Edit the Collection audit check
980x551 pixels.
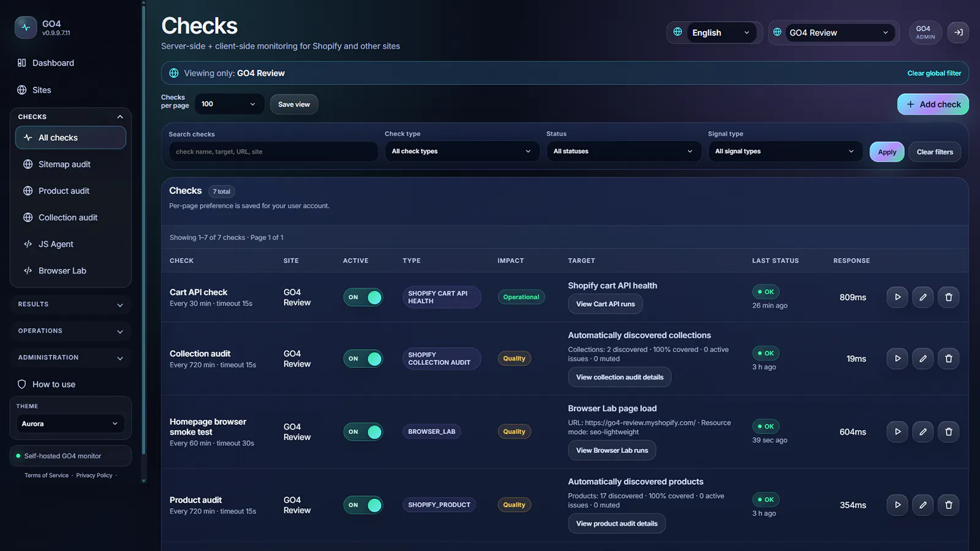[x=923, y=358]
